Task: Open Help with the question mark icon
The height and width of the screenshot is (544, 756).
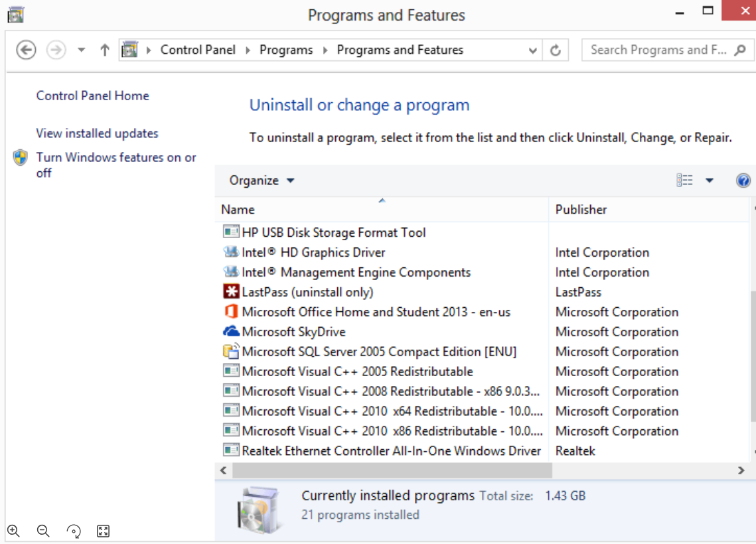Action: [x=743, y=180]
